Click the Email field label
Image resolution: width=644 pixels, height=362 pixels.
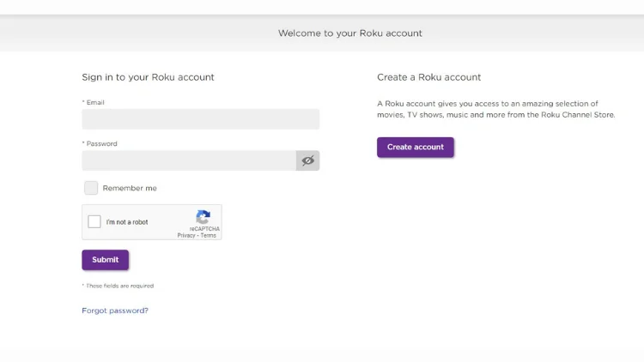(94, 102)
